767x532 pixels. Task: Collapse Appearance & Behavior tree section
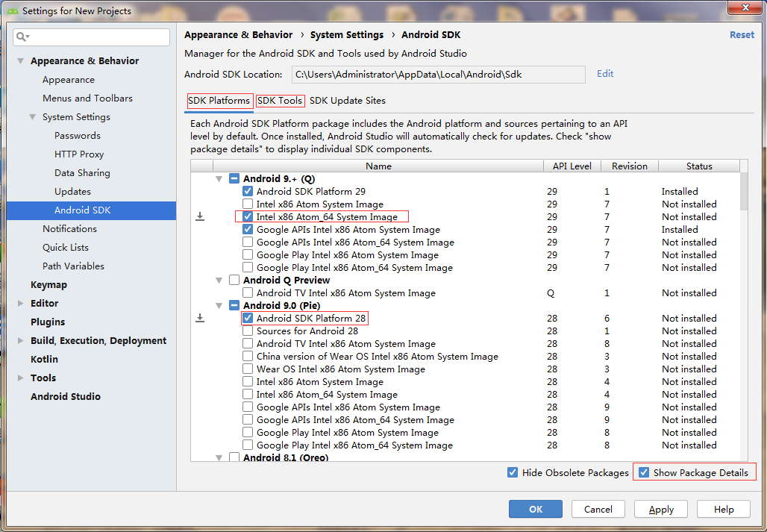(x=20, y=61)
